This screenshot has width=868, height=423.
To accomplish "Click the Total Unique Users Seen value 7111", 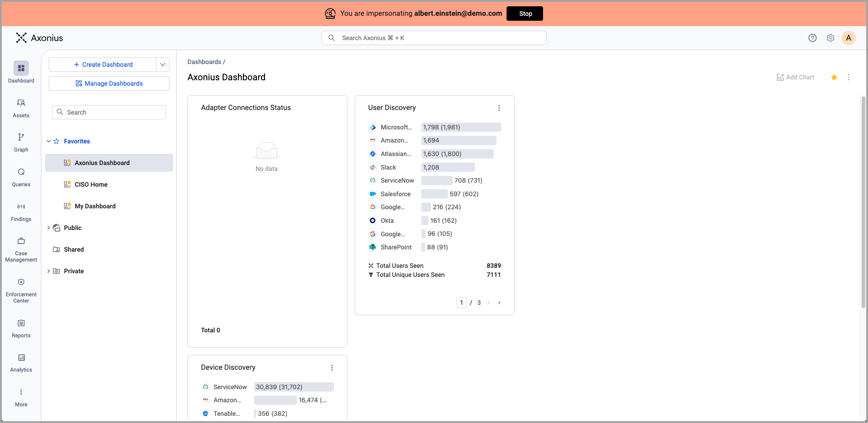I will tap(494, 275).
